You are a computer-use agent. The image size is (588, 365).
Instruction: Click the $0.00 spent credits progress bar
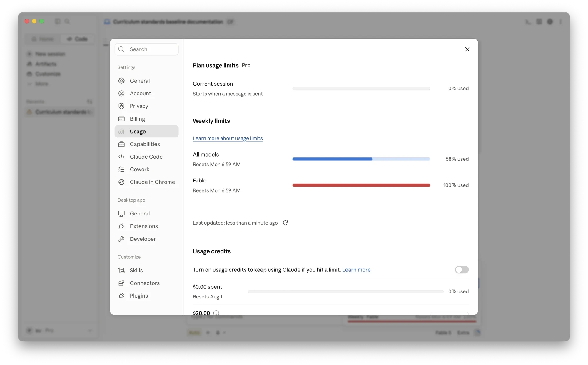[346, 291]
